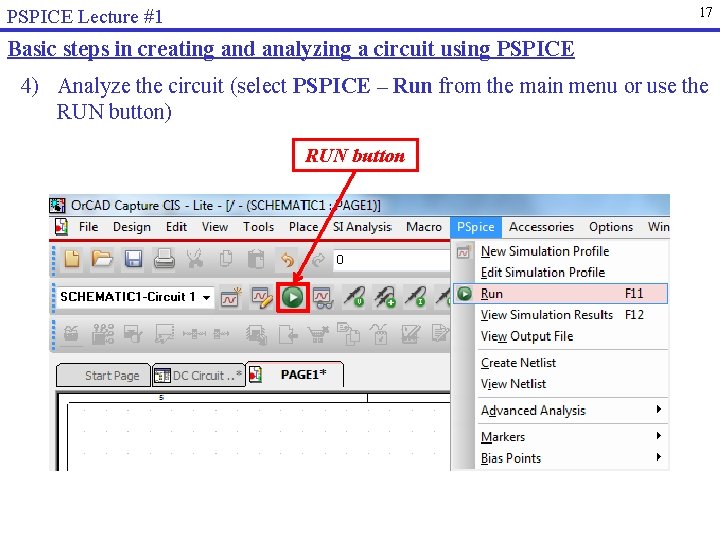
Task: Click the View Simulation Results glasses icon
Action: click(323, 298)
